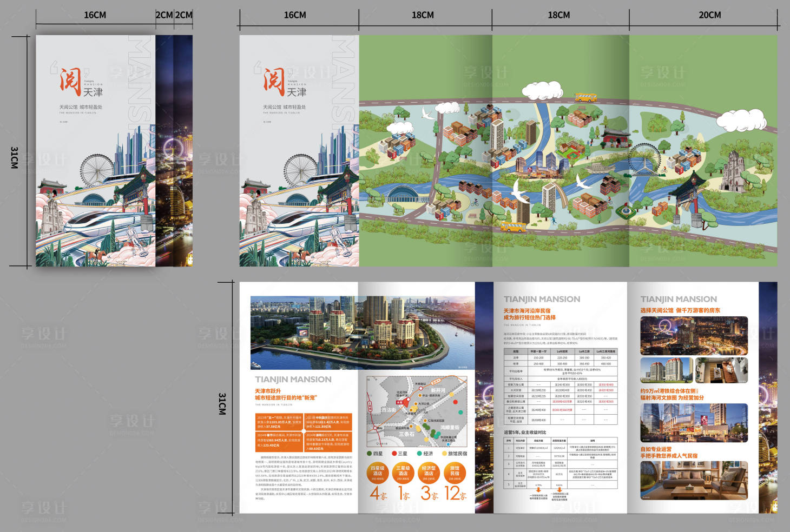
Task: Click the red 阅 calligraphy on folded cover mockup
Action: pyautogui.click(x=69, y=81)
